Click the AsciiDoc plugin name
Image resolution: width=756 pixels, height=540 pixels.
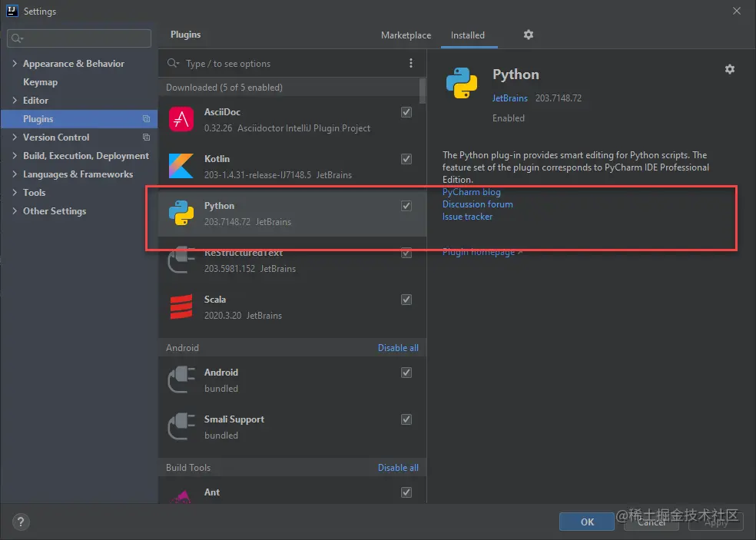click(222, 112)
